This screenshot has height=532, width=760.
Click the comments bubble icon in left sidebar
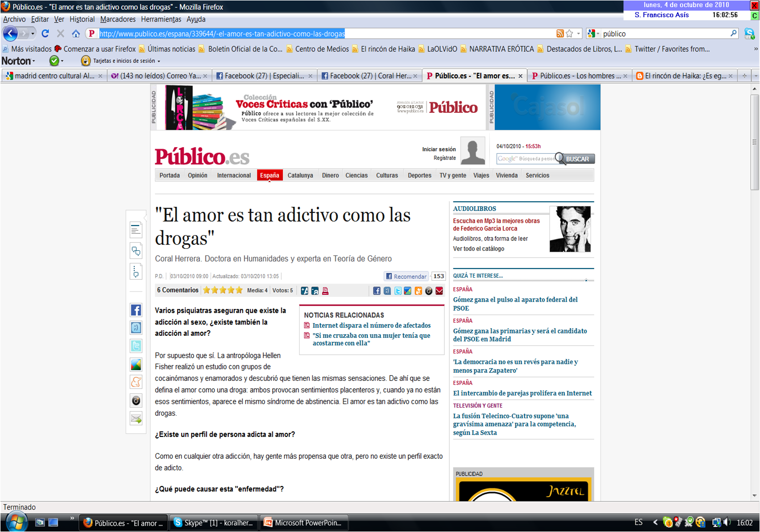tap(136, 251)
